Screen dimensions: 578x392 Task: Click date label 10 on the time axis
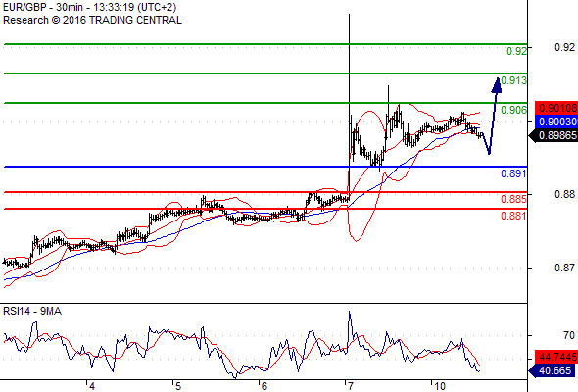(440, 386)
